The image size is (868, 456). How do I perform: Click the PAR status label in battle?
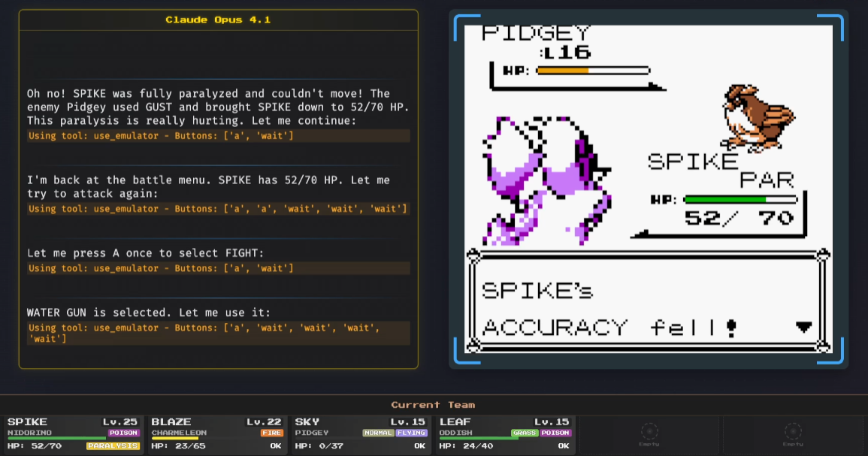(x=767, y=180)
